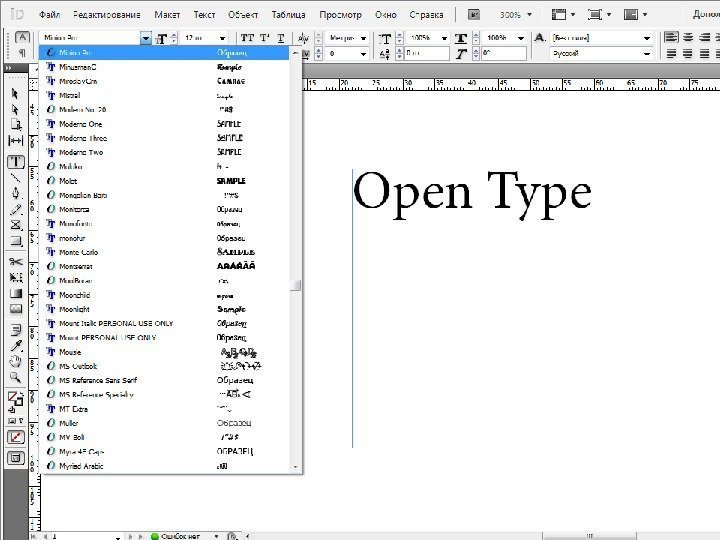This screenshot has height=540, width=720.
Task: Select the Type tool in the toolbox
Action: click(16, 161)
